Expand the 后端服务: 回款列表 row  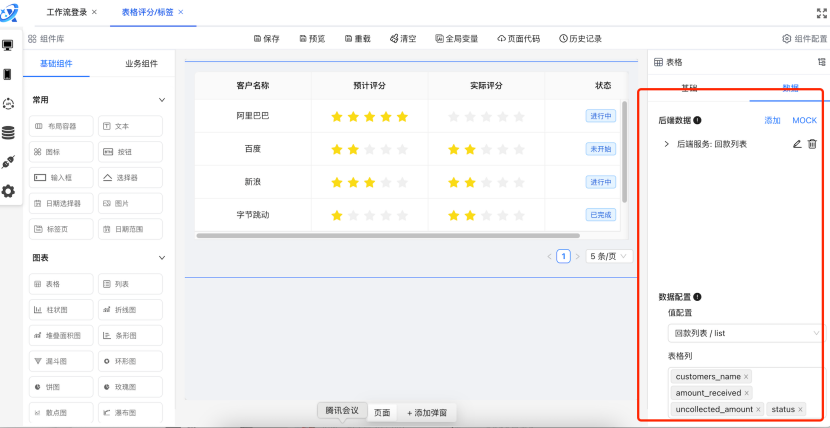point(666,144)
